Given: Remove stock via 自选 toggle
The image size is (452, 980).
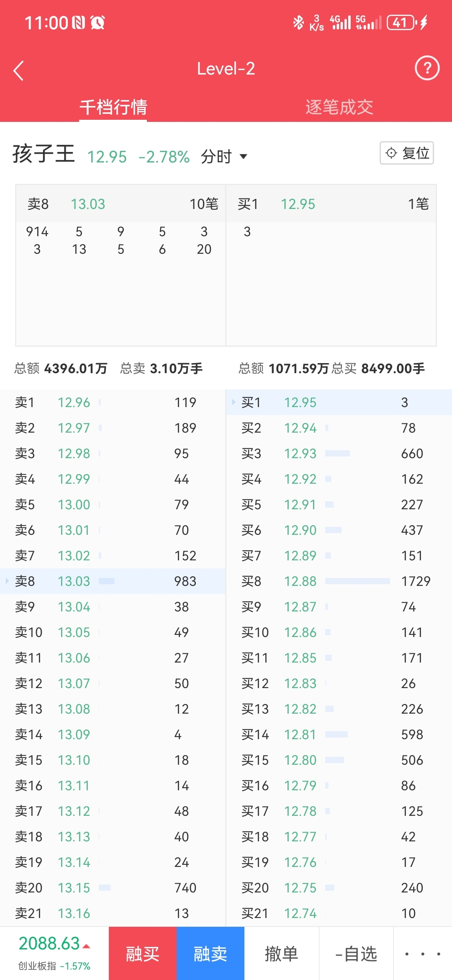Looking at the screenshot, I should (356, 954).
